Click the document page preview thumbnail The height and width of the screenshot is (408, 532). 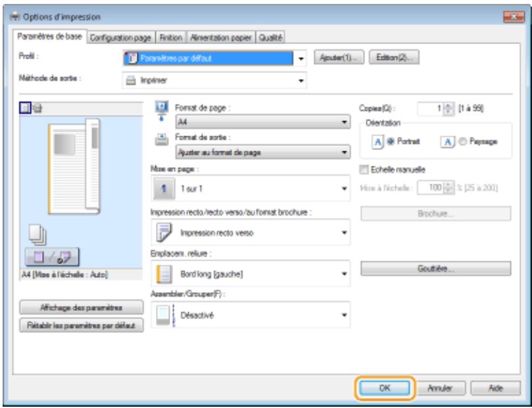coord(74,166)
